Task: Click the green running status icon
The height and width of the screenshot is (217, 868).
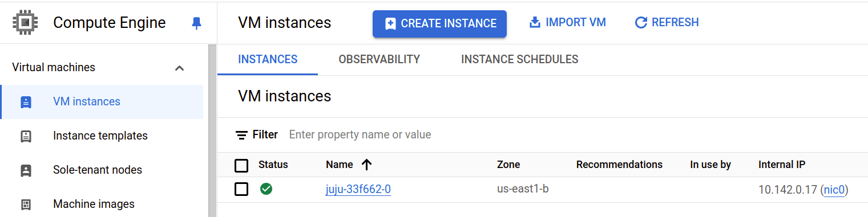Action: click(265, 189)
